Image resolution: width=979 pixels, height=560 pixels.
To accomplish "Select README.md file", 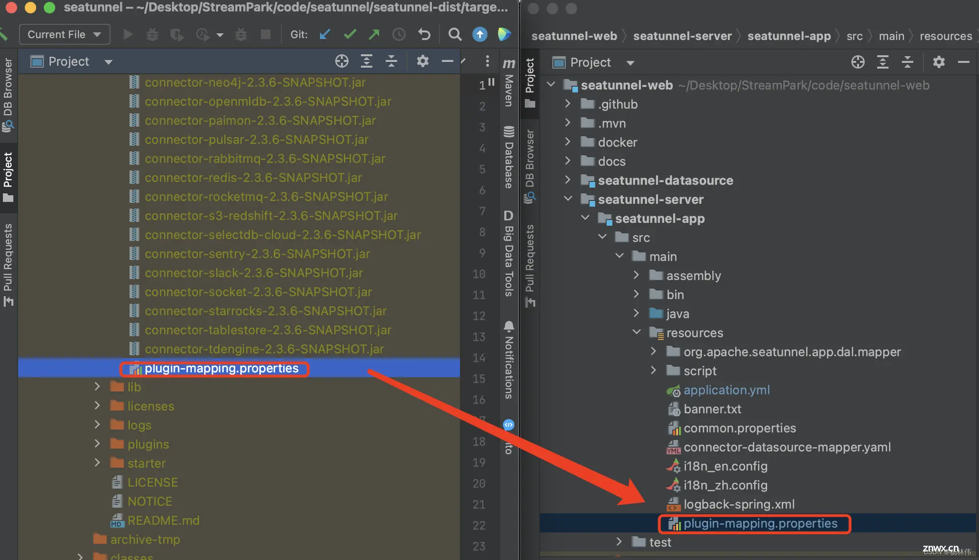I will click(163, 520).
